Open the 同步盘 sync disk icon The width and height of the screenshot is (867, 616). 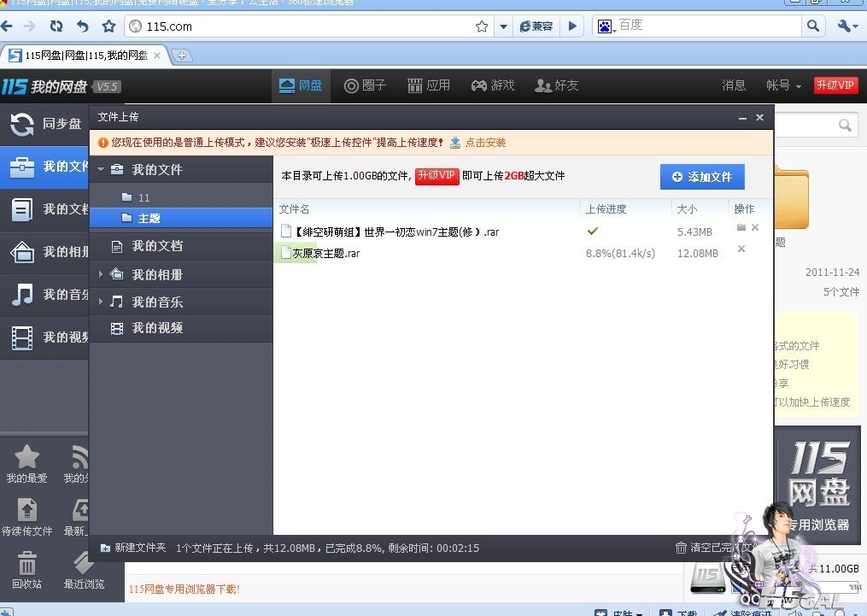click(x=22, y=125)
